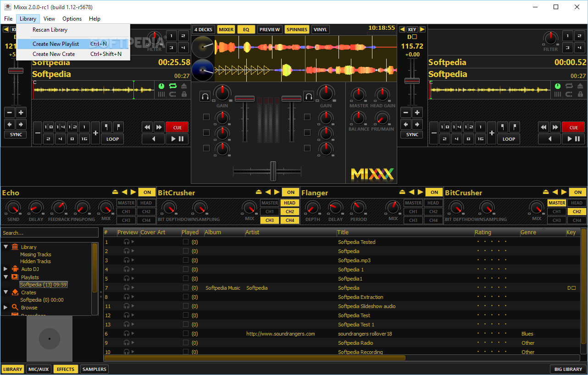Click BIG LIBRARY button

(568, 369)
